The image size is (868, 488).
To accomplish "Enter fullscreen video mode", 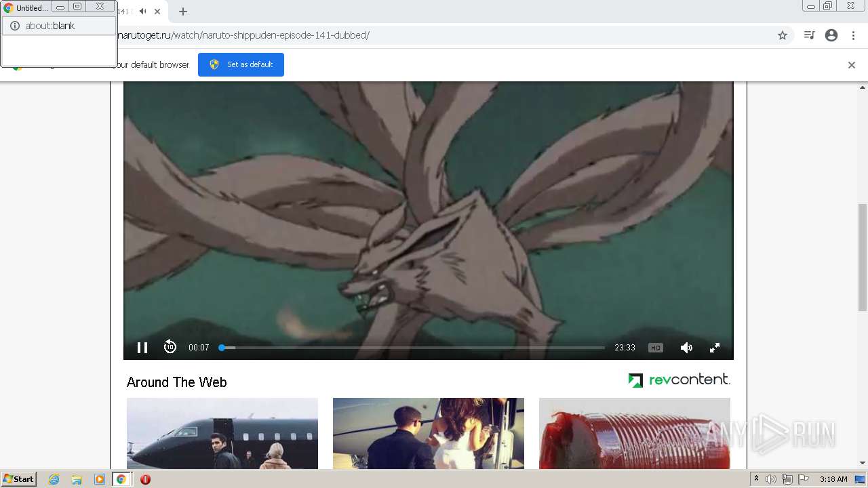I will pos(715,348).
